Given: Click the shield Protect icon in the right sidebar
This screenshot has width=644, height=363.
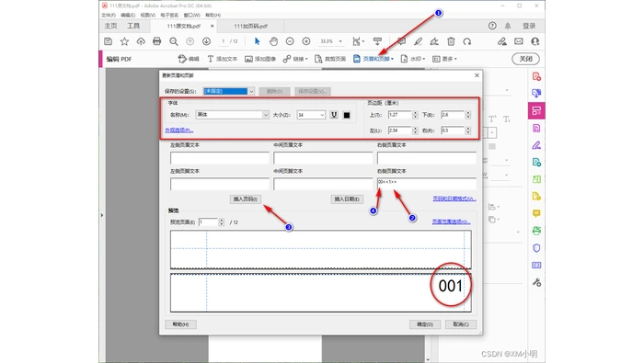Looking at the screenshot, I should (536, 248).
